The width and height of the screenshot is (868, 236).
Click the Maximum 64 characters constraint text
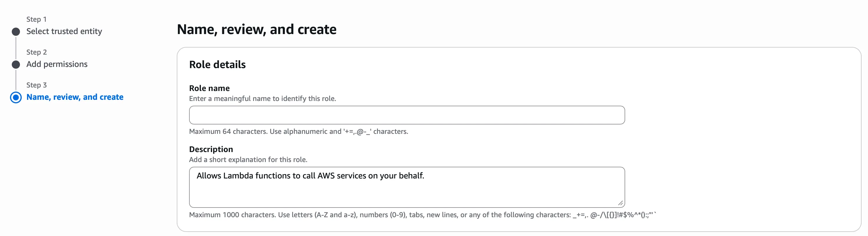pos(298,132)
